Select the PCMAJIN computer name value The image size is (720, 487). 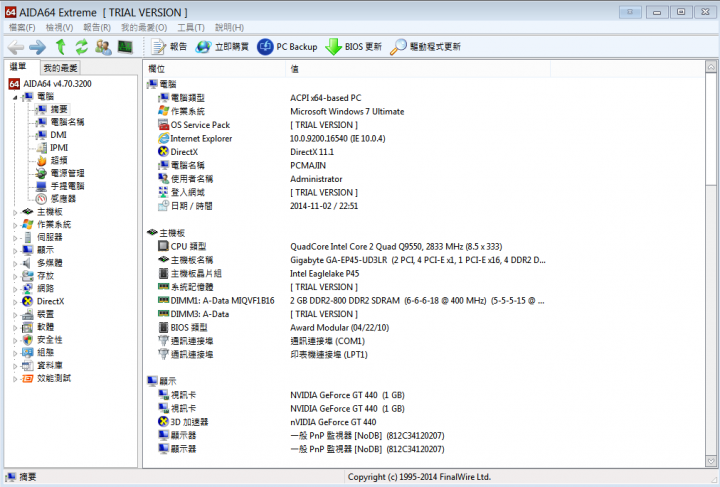pyautogui.click(x=308, y=166)
